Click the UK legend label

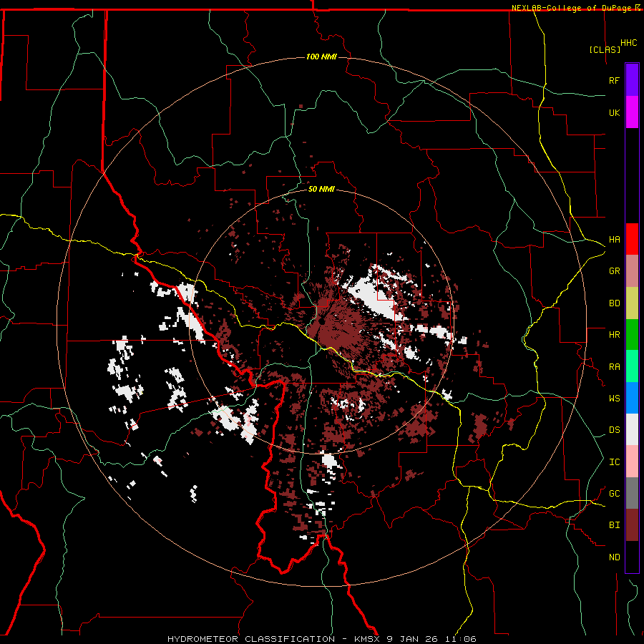click(614, 112)
